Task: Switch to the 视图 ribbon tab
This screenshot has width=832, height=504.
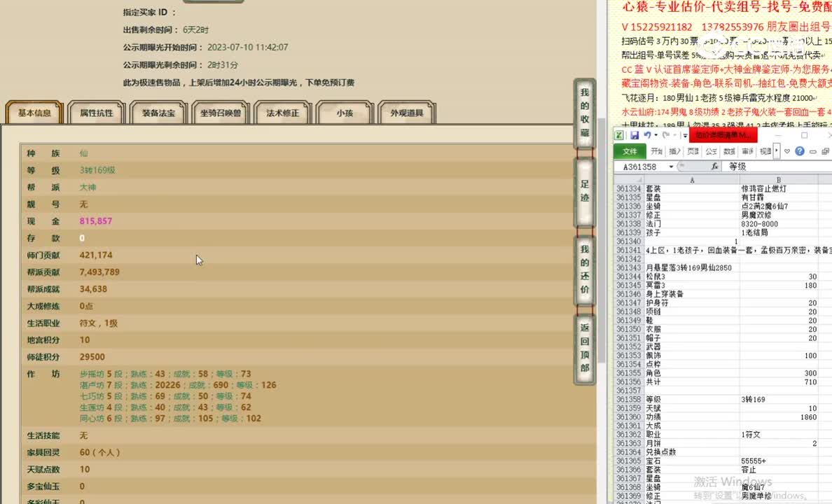Action: coord(765,151)
